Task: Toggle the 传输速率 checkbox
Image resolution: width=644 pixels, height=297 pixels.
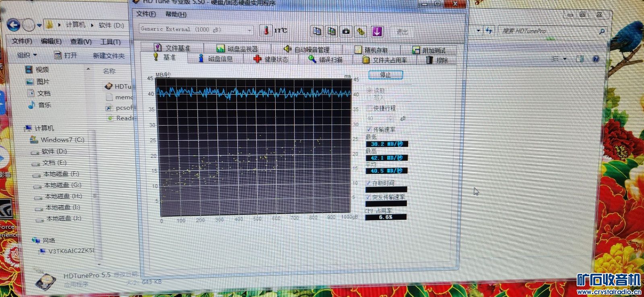Action: tap(369, 129)
